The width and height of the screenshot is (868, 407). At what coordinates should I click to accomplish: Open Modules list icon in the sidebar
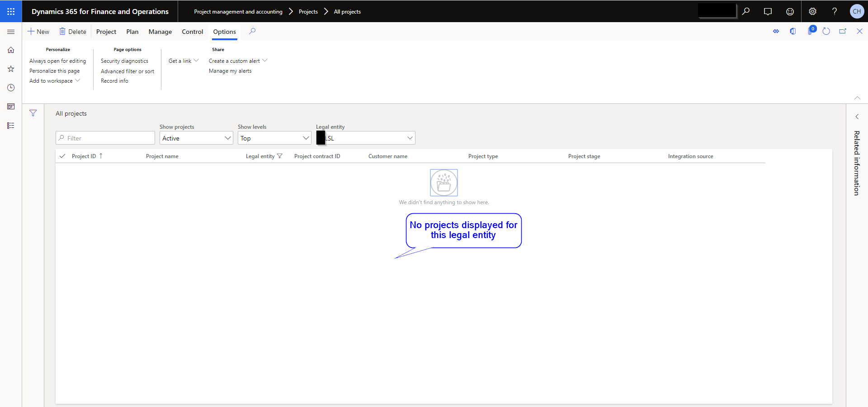click(x=11, y=126)
